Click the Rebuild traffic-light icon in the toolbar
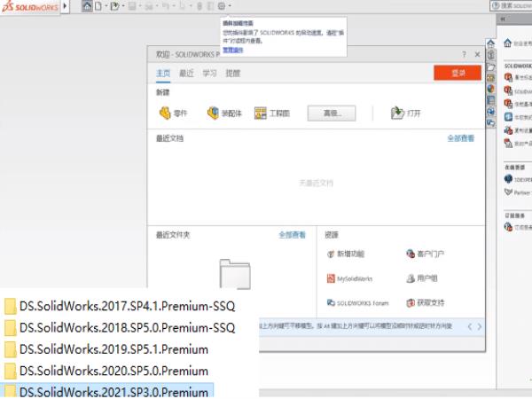The width and height of the screenshot is (532, 399). 199,6
